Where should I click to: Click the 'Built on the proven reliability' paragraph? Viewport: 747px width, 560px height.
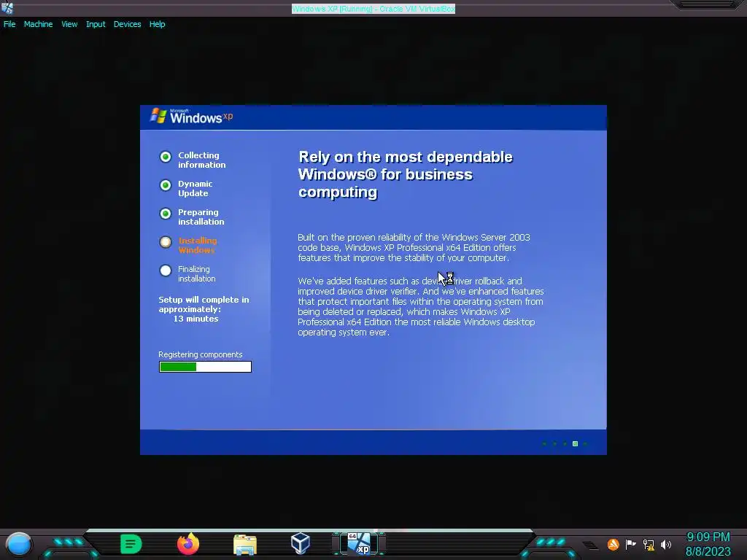pos(414,248)
